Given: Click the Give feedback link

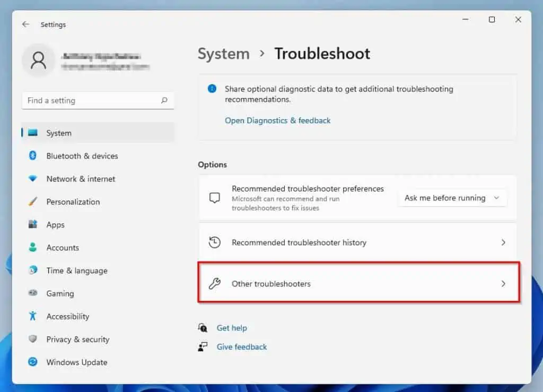Looking at the screenshot, I should (x=241, y=346).
